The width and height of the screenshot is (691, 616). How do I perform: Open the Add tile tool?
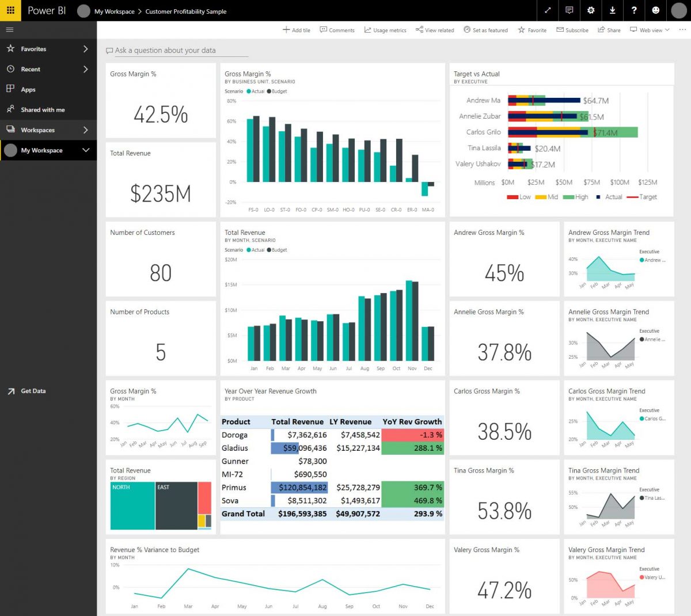296,30
